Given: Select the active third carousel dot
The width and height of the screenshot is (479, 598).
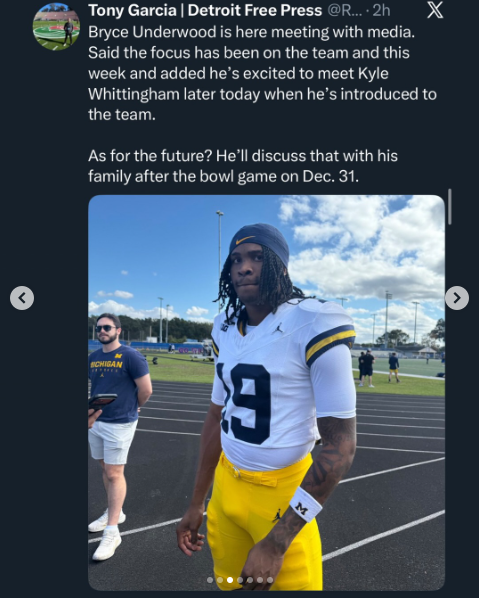Looking at the screenshot, I should [x=230, y=580].
